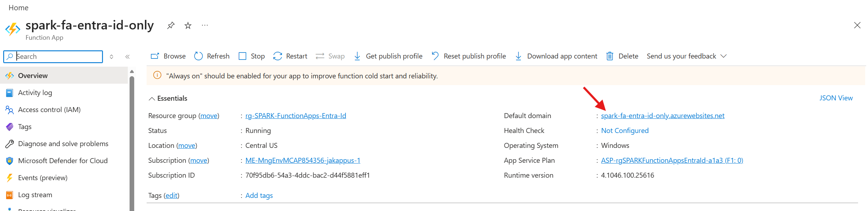868x211 pixels.
Task: Open Access control (IAM)
Action: (49, 110)
